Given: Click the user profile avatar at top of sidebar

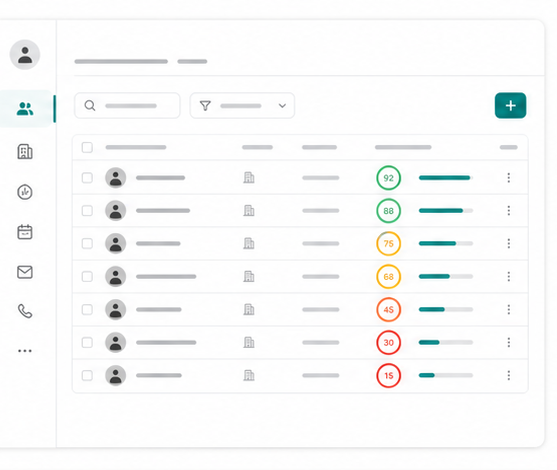Looking at the screenshot, I should pyautogui.click(x=25, y=55).
